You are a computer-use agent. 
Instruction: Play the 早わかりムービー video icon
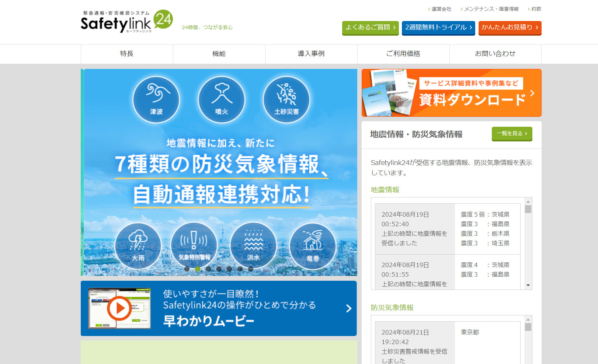[x=119, y=308]
